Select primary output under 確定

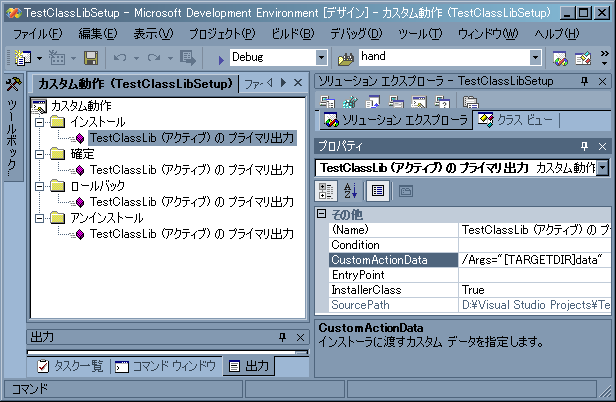[x=192, y=170]
